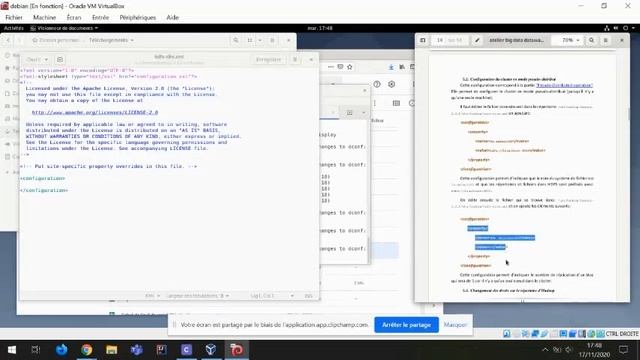Open the Windows notification center icon
Image resolution: width=640 pixels, height=360 pixels.
(623, 350)
